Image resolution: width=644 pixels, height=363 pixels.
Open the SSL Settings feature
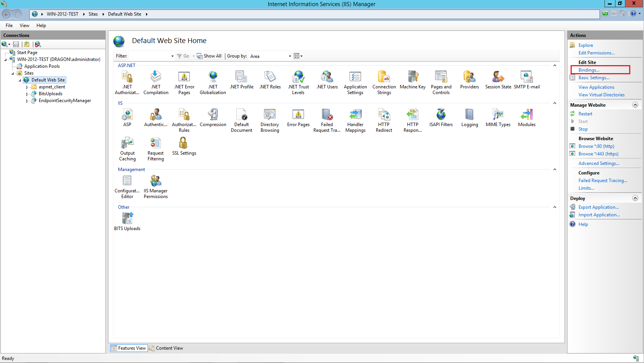(184, 146)
